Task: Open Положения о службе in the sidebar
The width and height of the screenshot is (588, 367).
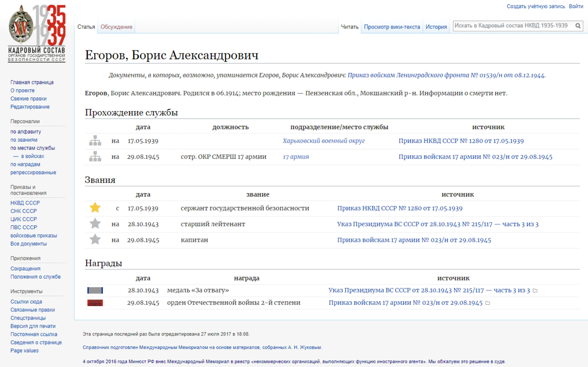Action: pyautogui.click(x=36, y=277)
